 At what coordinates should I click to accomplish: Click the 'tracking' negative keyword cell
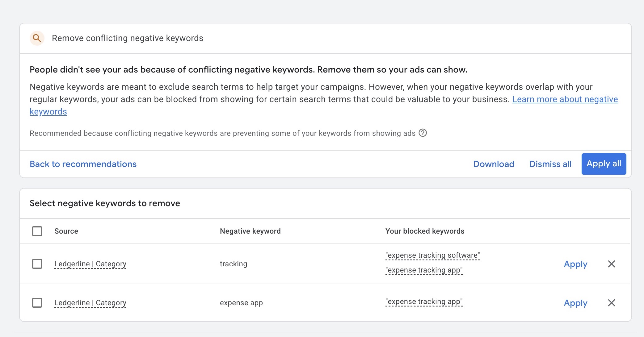click(x=234, y=264)
